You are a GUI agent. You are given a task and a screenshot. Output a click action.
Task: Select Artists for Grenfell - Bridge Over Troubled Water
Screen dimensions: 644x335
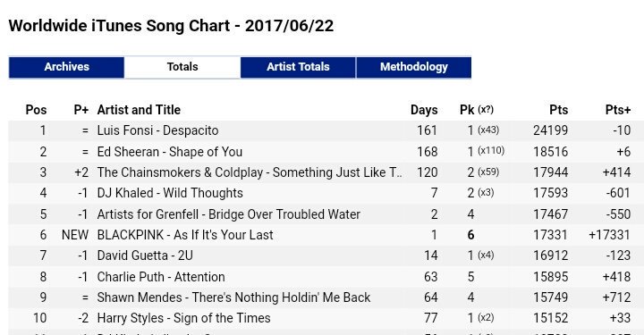(229, 214)
